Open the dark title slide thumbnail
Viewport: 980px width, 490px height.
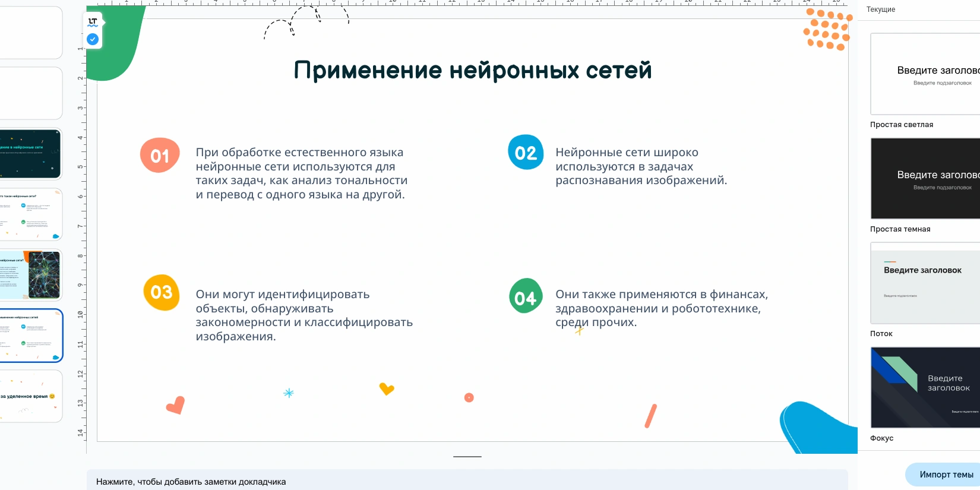(31, 154)
